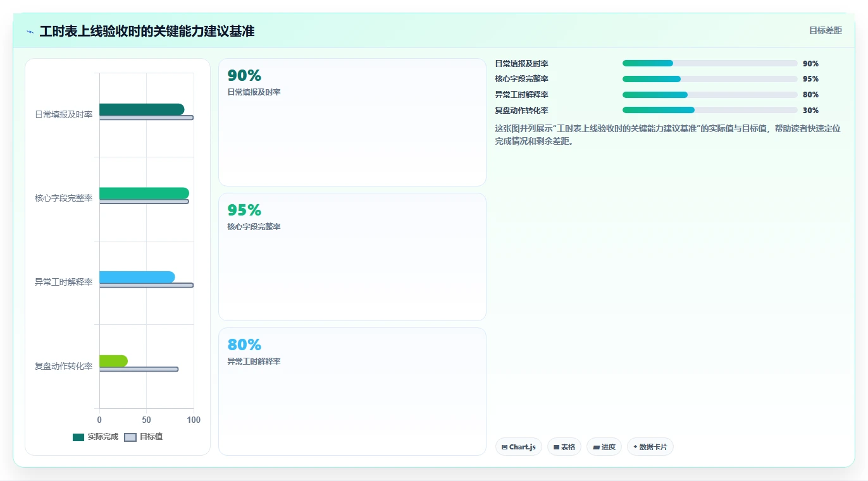Click the 日常填报及时率 axis label in chart
The image size is (868, 481).
(64, 114)
